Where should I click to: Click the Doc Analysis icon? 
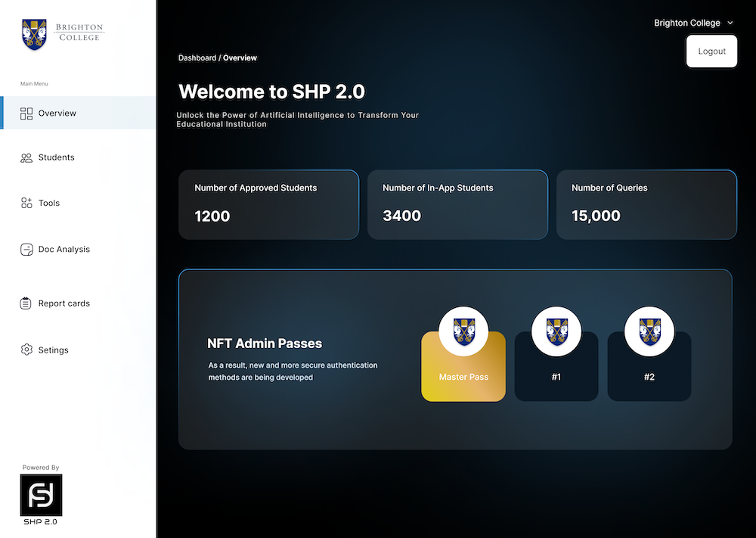tap(26, 250)
